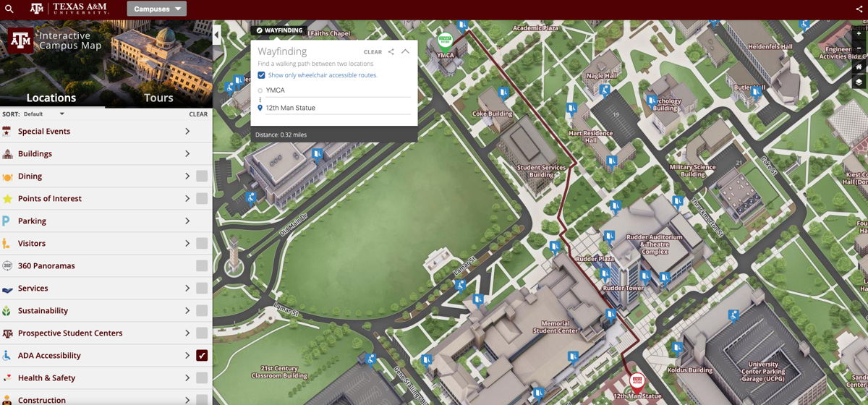
Task: Click the Distance: 0.32 miles text
Action: point(281,135)
